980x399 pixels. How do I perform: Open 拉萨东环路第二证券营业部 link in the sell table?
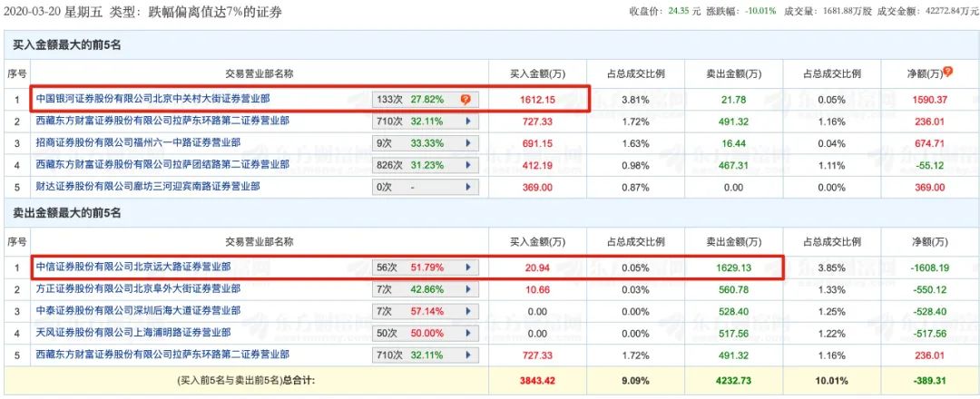tap(162, 354)
